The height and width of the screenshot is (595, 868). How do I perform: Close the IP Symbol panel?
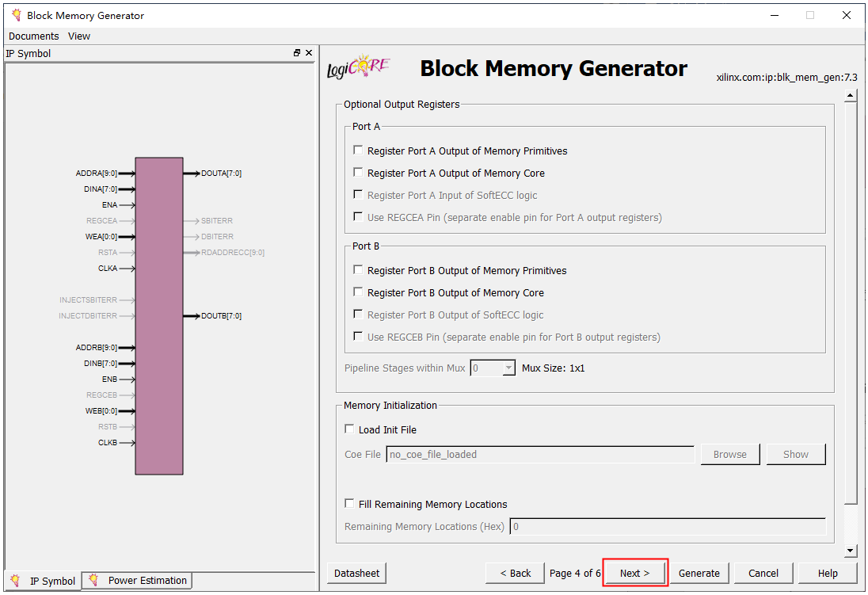(x=309, y=53)
